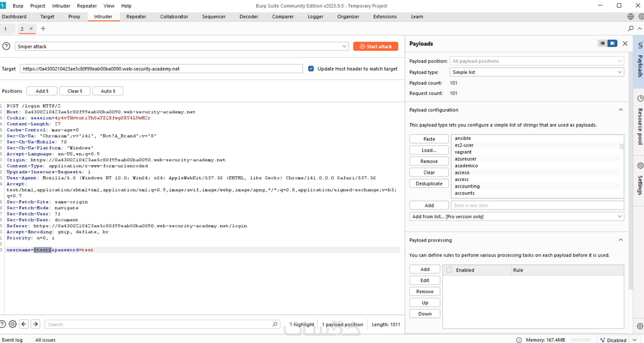Open the Payloads side panel icon
This screenshot has width=644, height=343.
[x=640, y=46]
